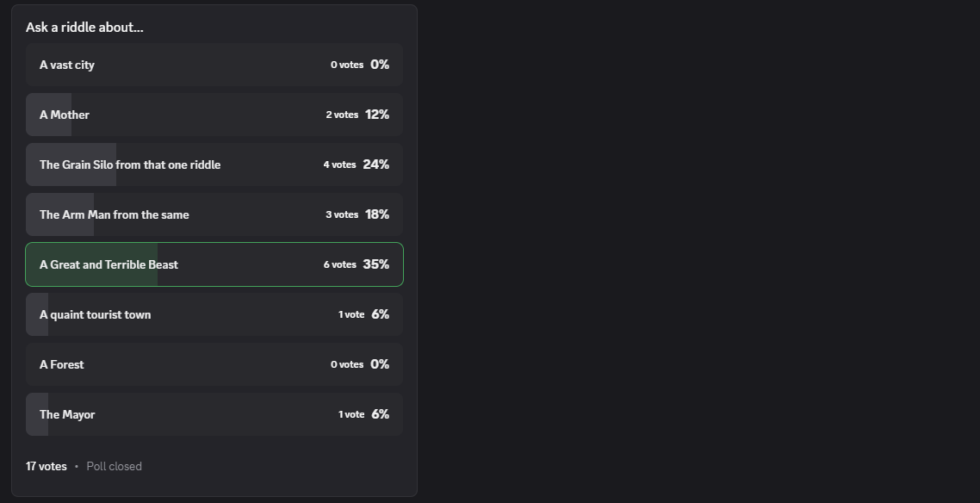
Task: Click the "Ask a riddle about..." poll title
Action: pyautogui.click(x=84, y=28)
